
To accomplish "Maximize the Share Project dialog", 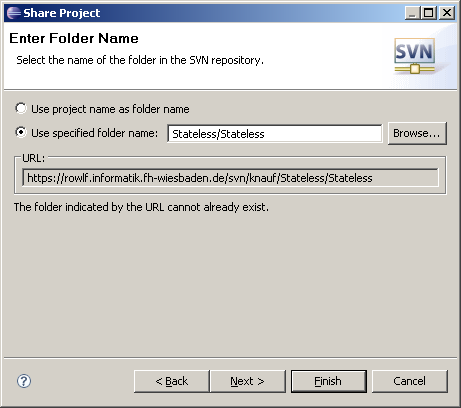I will point(429,13).
